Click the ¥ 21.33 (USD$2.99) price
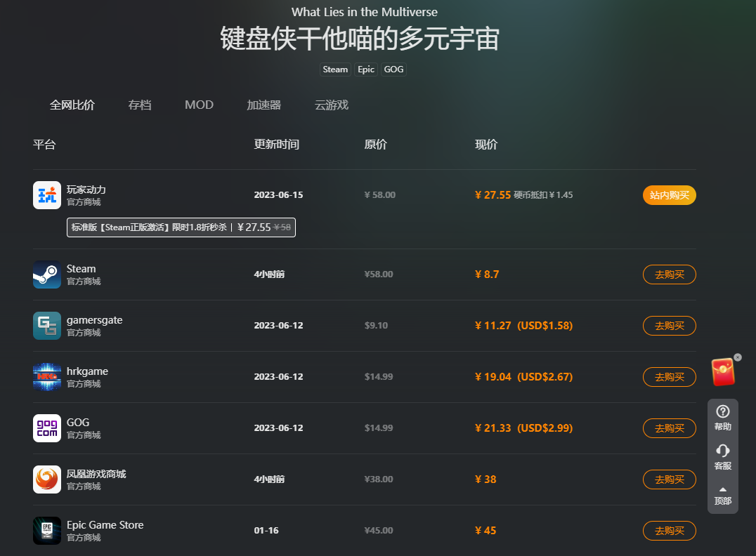The width and height of the screenshot is (756, 556). [x=523, y=428]
